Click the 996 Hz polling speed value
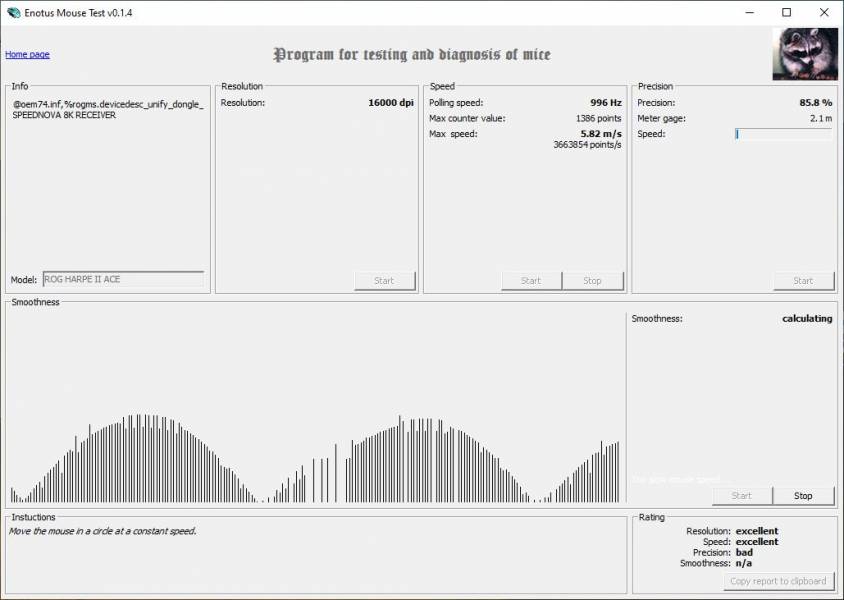 coord(605,103)
